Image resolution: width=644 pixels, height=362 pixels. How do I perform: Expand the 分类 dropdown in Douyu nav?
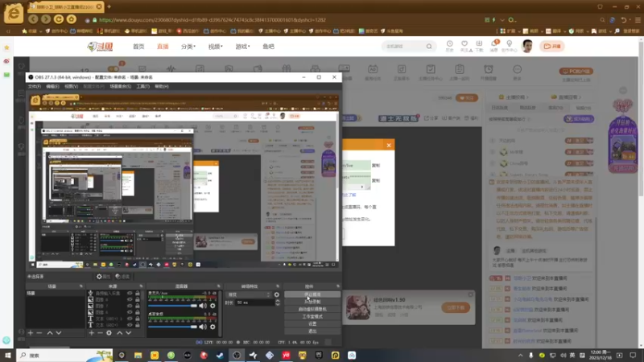(188, 47)
